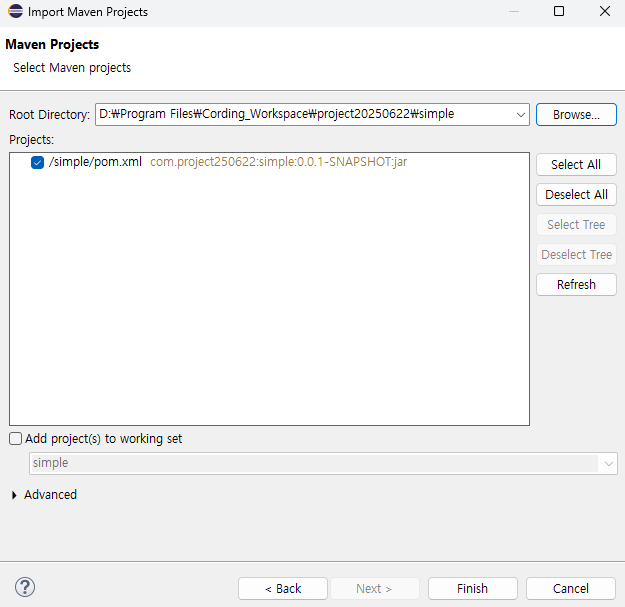Open the Root Directory dropdown arrow
The height and width of the screenshot is (607, 625).
(x=520, y=115)
